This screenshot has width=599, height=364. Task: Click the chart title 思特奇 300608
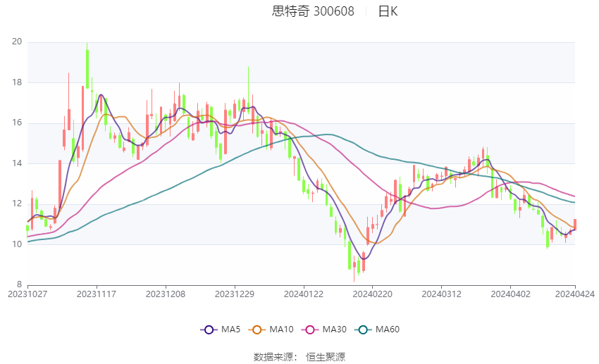pos(313,11)
